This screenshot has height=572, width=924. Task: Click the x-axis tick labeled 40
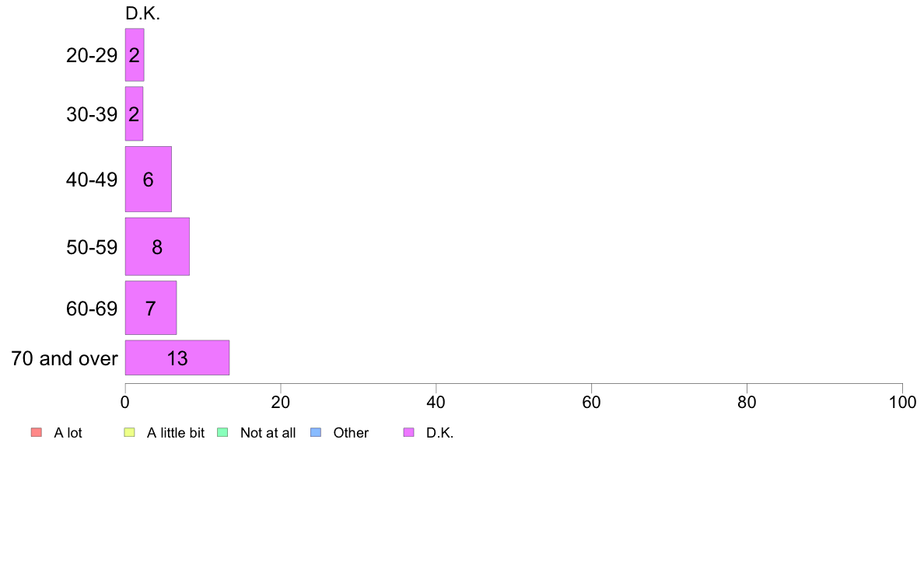(x=436, y=403)
